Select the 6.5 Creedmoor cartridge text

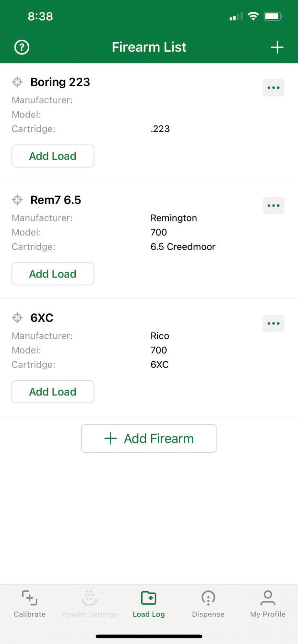(183, 247)
